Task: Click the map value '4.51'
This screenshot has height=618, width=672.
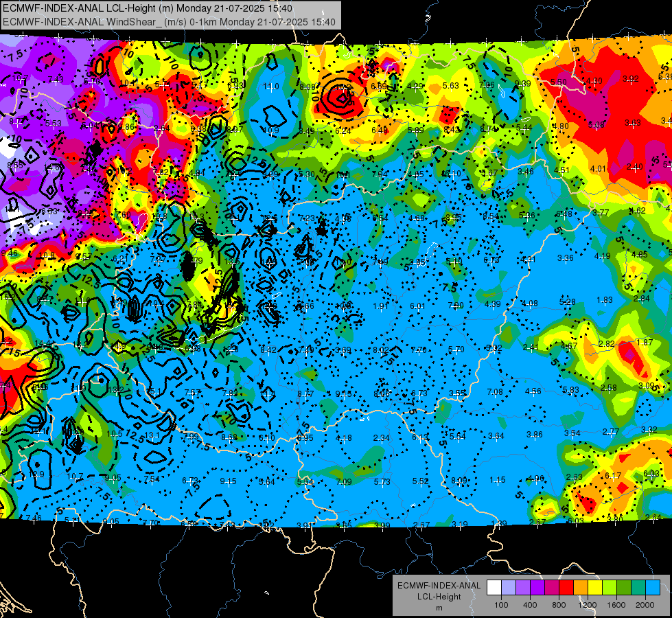Action: 561,170
